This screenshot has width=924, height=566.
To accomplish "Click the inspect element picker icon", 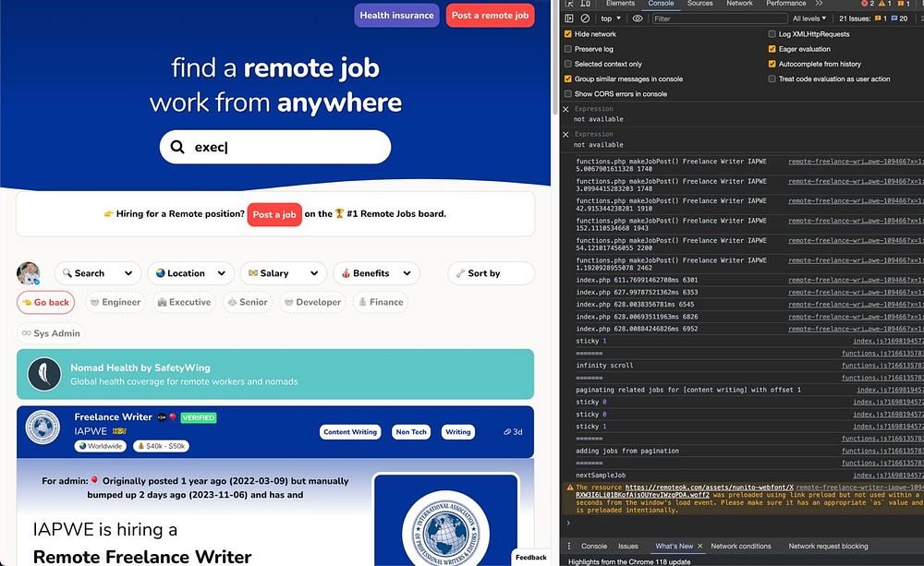I will 569,4.
